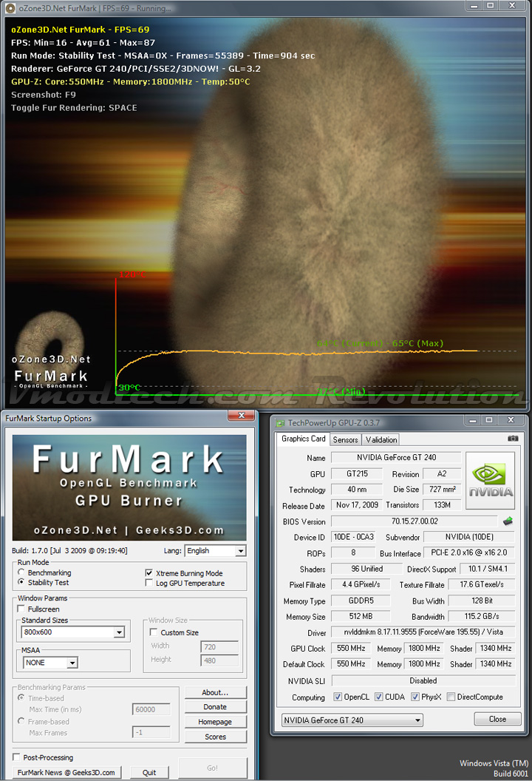Toggle Xtreme Burning Mode checkbox
The height and width of the screenshot is (781, 532).
click(149, 572)
